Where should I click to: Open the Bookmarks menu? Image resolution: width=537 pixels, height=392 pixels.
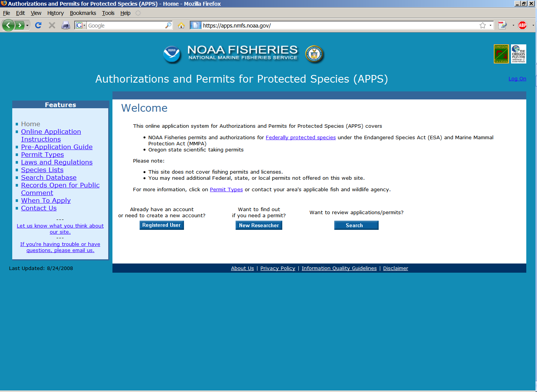coord(83,13)
